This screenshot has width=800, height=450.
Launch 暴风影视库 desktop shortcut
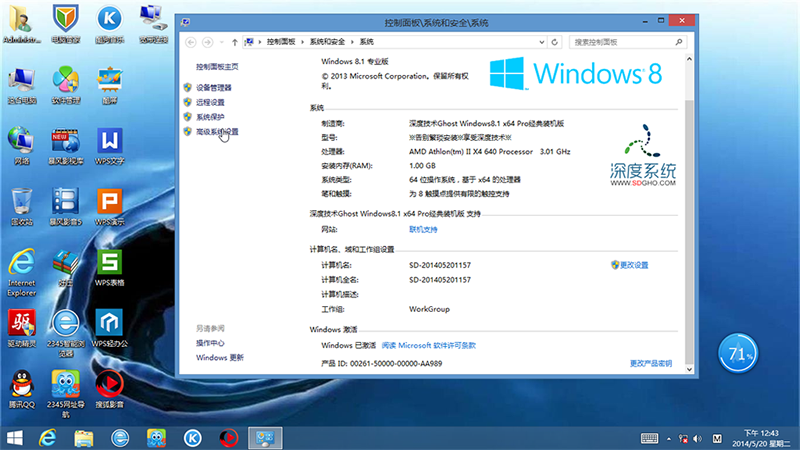coord(66,146)
